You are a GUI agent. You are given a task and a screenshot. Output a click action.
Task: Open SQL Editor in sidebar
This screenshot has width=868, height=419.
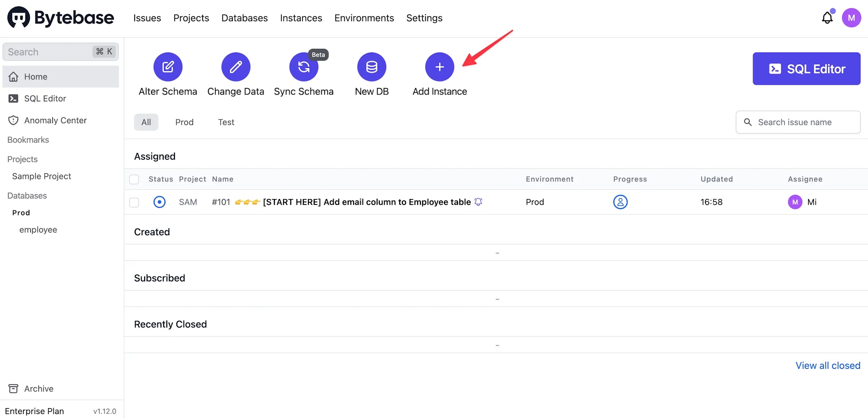click(x=61, y=98)
